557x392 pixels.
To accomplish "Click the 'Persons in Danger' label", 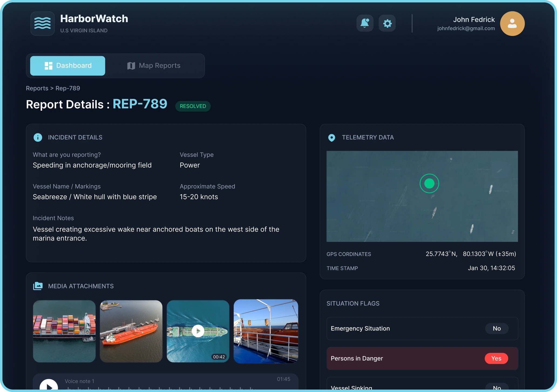I will [357, 359].
